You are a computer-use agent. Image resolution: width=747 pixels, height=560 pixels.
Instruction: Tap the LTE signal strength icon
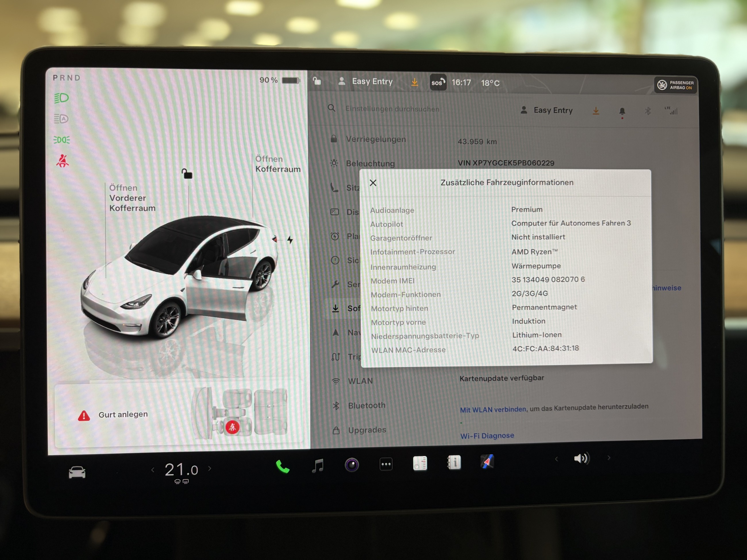pyautogui.click(x=672, y=111)
